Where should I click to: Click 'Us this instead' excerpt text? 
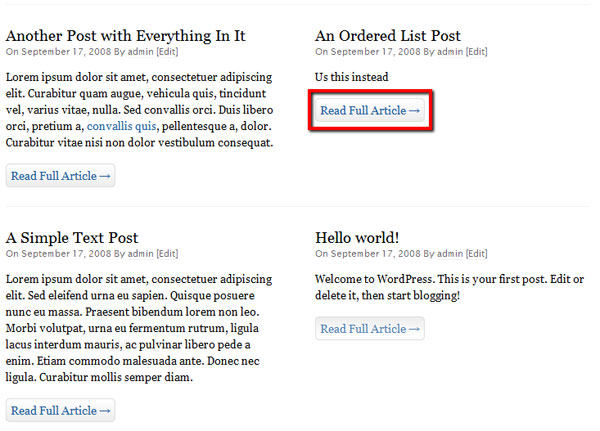point(352,77)
